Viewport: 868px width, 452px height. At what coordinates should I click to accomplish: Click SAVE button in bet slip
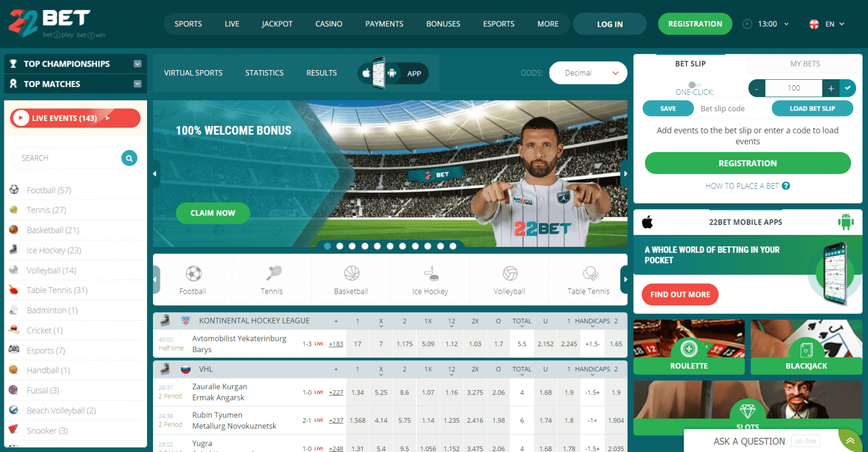668,109
